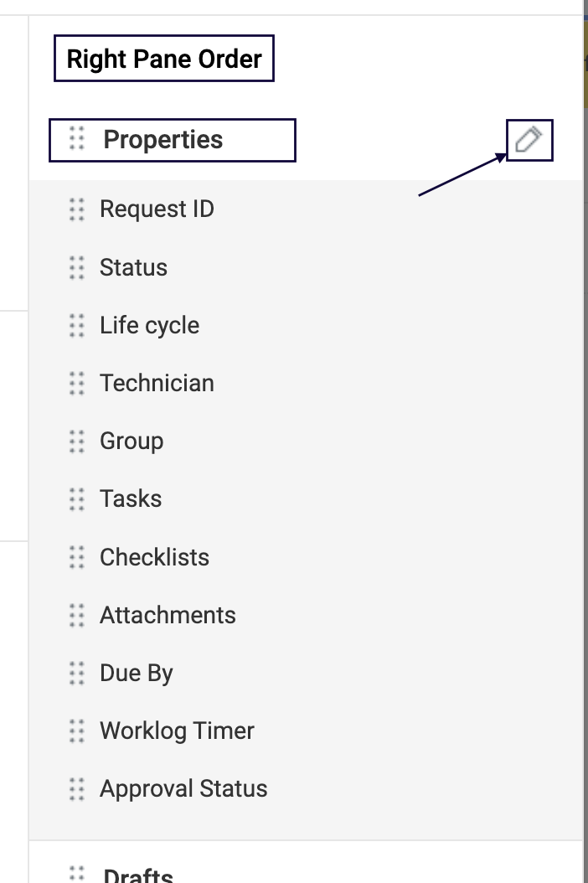Click the drag handle beside Worklog Timer
Image resolution: width=588 pixels, height=883 pixels.
click(77, 731)
